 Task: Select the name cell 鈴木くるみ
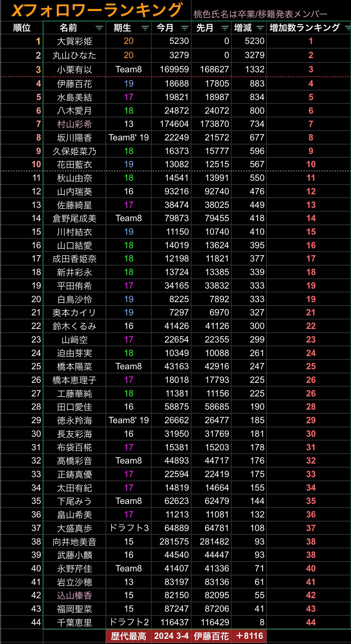coord(74,326)
